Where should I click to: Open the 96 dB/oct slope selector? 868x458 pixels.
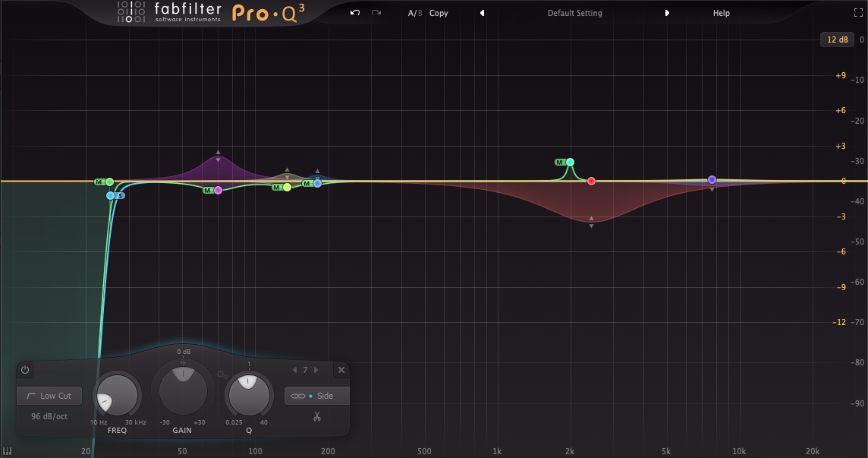47,416
